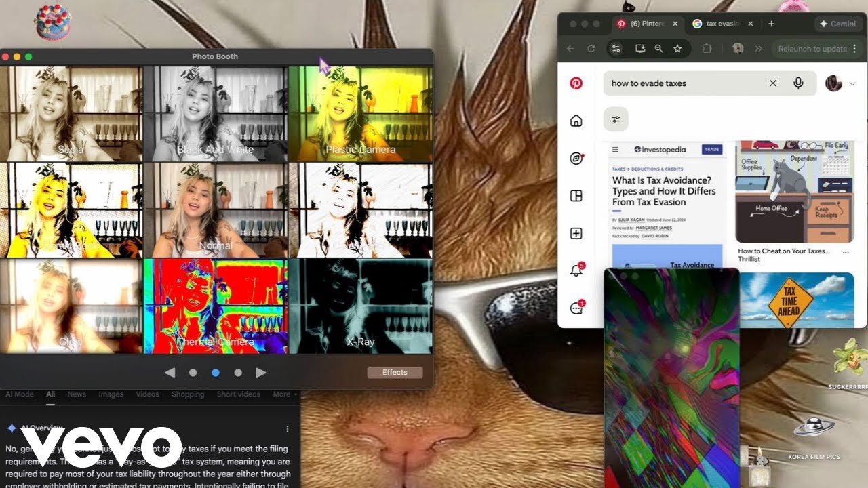The width and height of the screenshot is (868, 488).
Task: Select the Images search tab
Action: (x=111, y=394)
